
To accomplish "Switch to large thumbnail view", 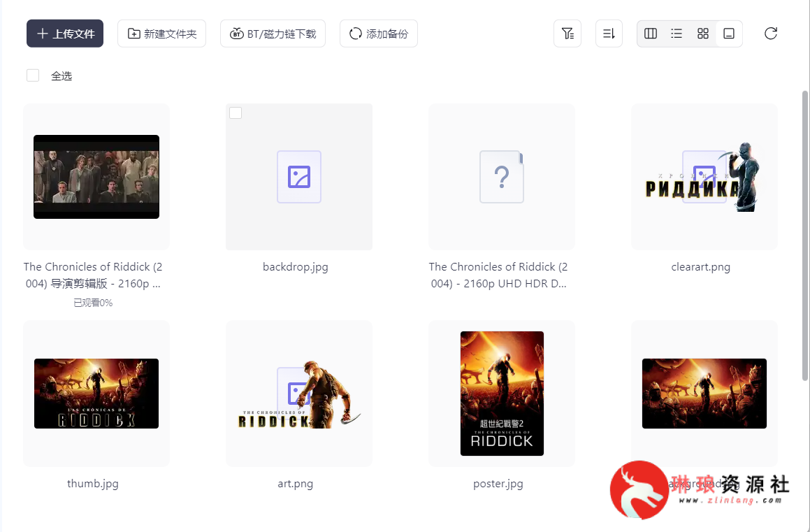I will (x=729, y=34).
